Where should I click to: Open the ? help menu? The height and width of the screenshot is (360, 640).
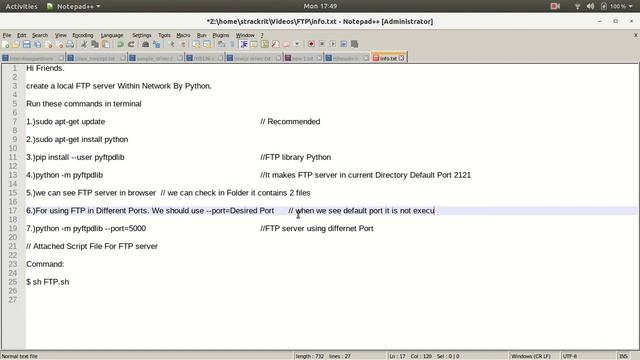(262, 36)
